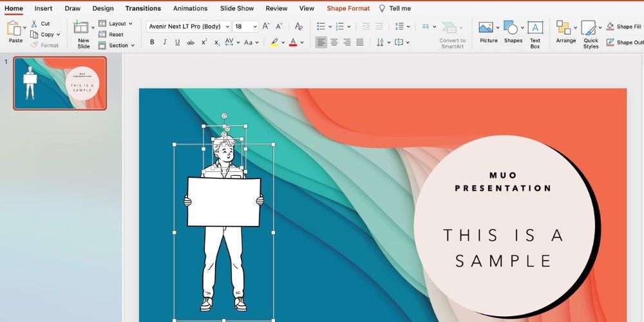
Task: Cut the selection with the scissors icon
Action: click(35, 24)
